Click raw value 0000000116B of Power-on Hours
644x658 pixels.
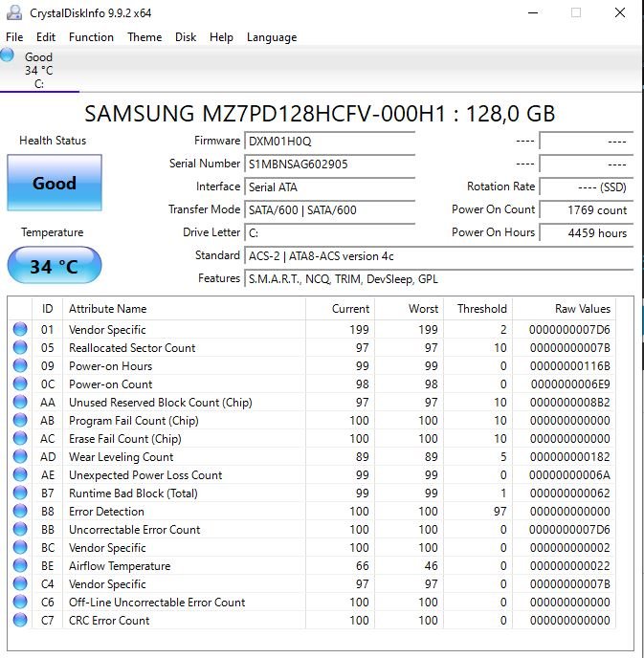pyautogui.click(x=569, y=366)
